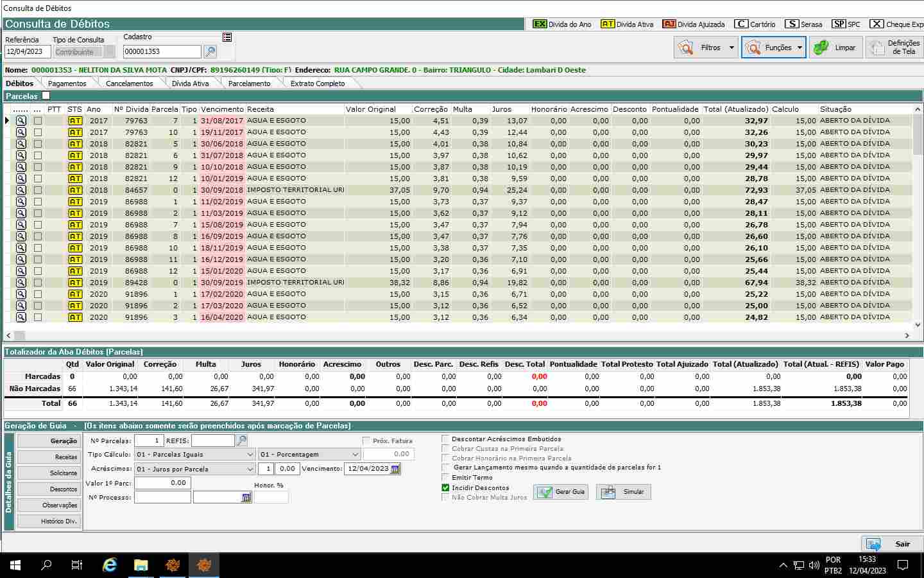924x578 pixels.
Task: Click the AT status badge on dívida 84657
Action: point(75,190)
